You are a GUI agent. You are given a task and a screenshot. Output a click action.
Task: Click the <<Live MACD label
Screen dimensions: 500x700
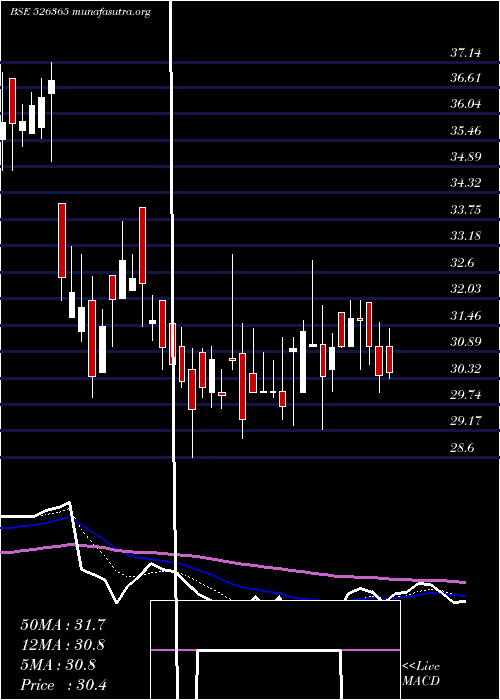coord(421,673)
